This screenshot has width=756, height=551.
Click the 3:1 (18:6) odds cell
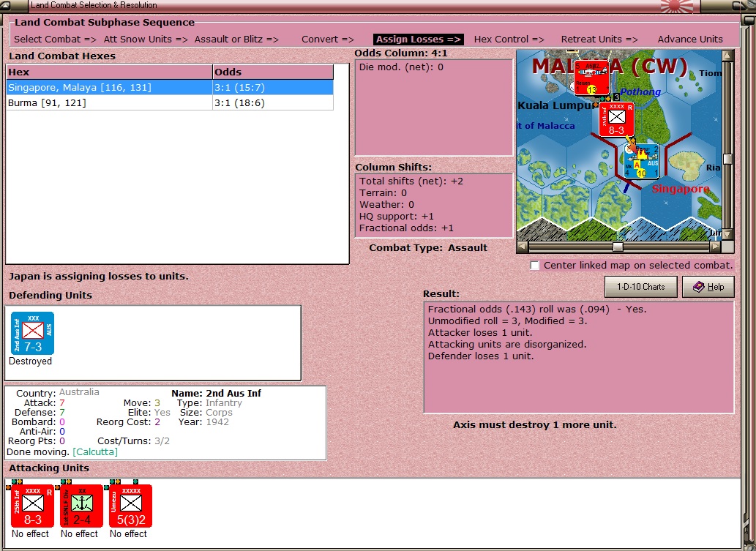[273, 102]
